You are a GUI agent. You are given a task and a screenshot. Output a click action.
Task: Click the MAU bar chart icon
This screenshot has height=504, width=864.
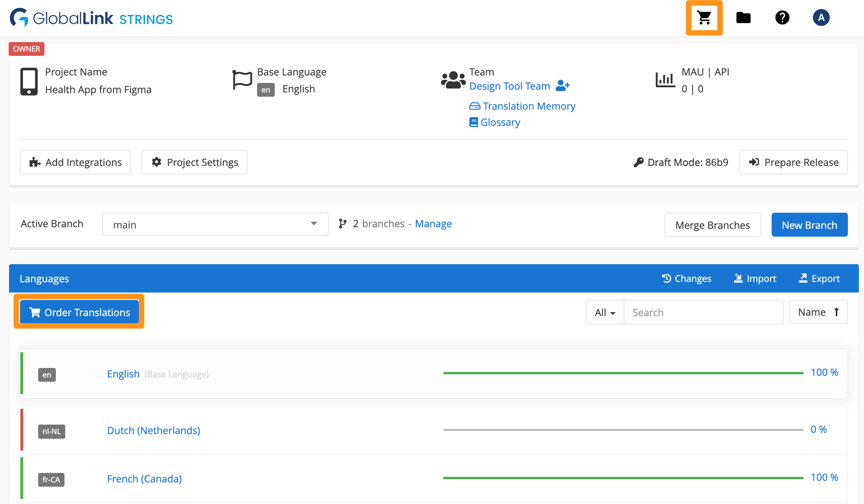[665, 80]
